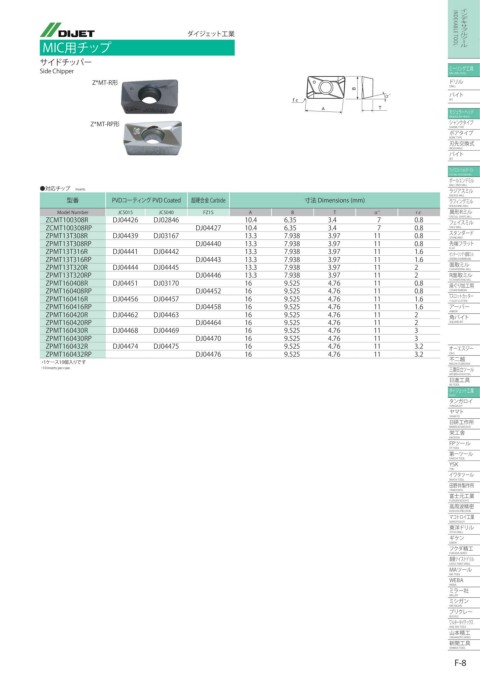Go to the シャンクタイプ side tab

coord(464,124)
